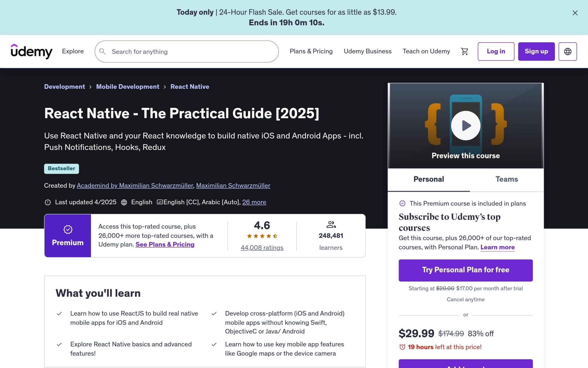
Task: Open Learn more about Personal Plan
Action: 497,247
